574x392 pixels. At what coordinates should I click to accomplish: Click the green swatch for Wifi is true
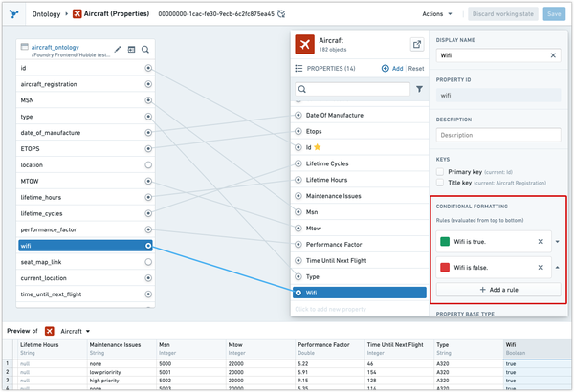(446, 242)
